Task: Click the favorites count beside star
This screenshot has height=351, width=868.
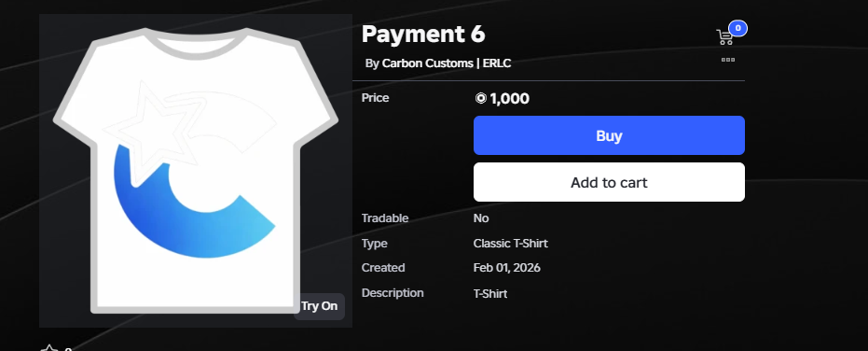Action: coord(68,349)
